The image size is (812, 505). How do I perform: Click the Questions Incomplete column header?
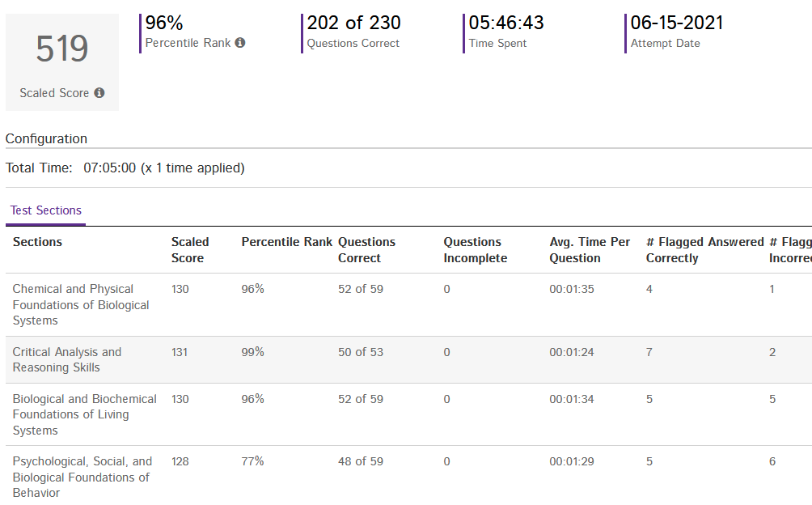point(475,249)
